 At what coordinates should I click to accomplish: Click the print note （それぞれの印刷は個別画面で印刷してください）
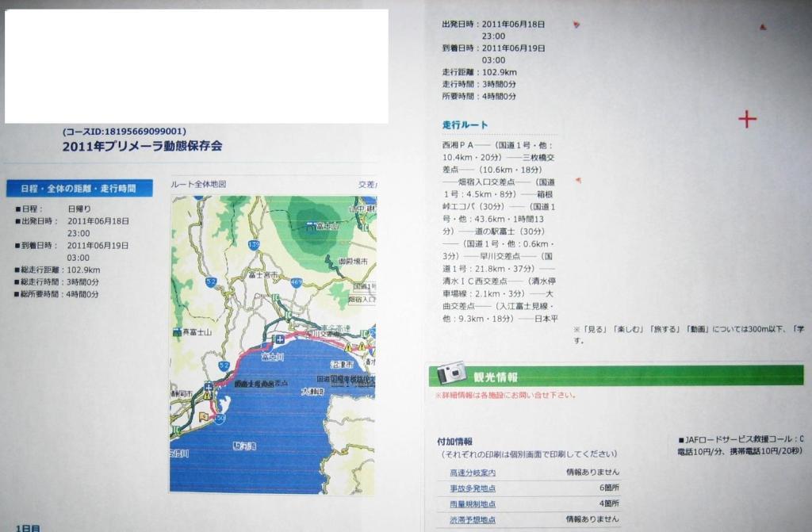[x=529, y=454]
